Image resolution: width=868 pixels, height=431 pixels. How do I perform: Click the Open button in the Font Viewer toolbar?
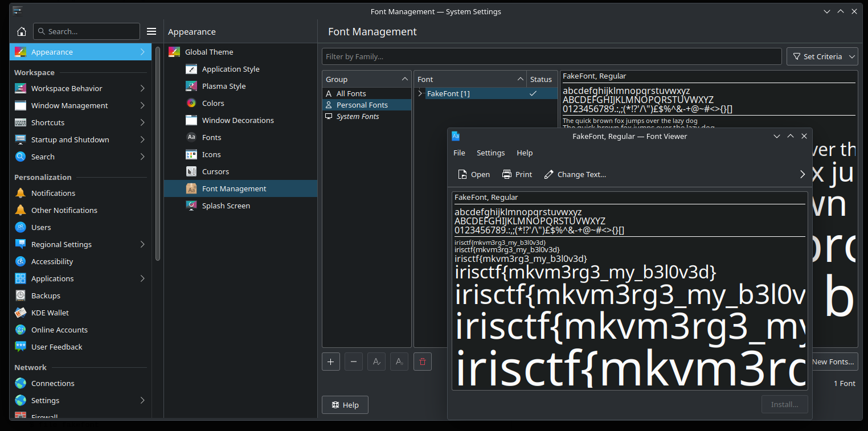(x=473, y=174)
